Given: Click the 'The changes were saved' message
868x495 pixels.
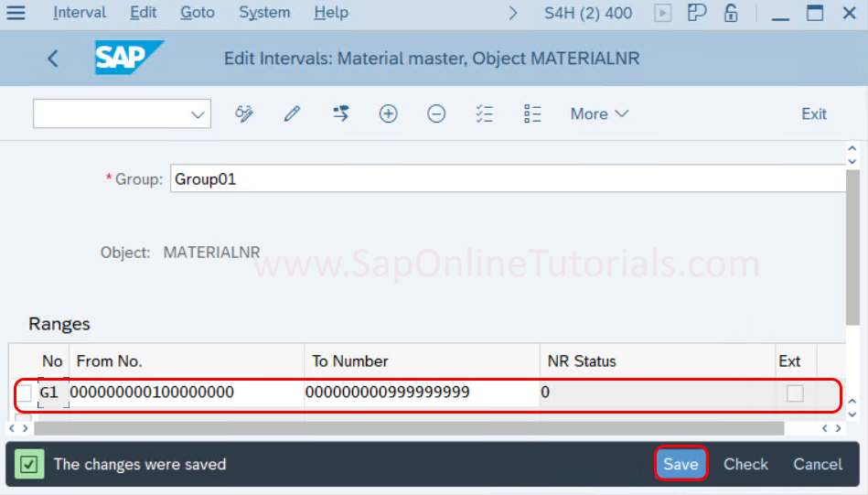Looking at the screenshot, I should click(140, 464).
